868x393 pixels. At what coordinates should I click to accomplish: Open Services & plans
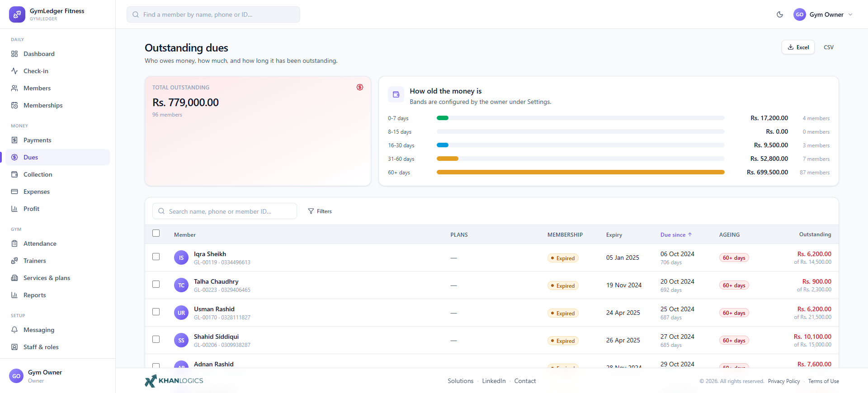[58, 278]
